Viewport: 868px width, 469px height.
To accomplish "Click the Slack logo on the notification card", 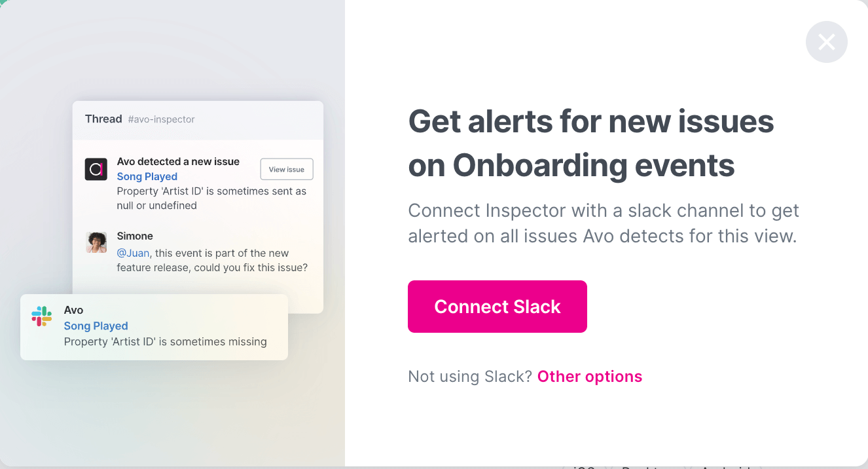I will tap(42, 316).
